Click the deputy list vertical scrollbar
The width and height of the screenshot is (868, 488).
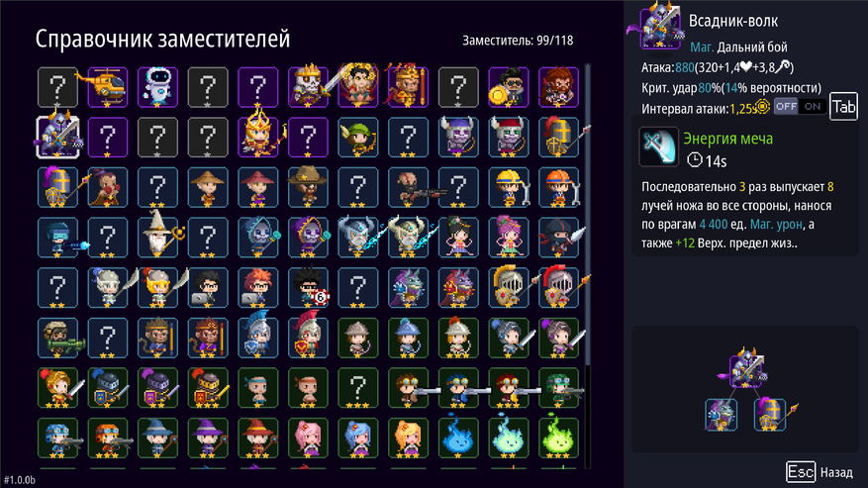587,215
